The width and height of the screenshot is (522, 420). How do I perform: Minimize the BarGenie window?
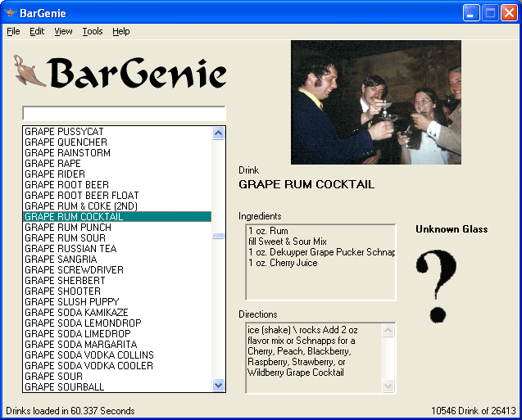pos(471,13)
